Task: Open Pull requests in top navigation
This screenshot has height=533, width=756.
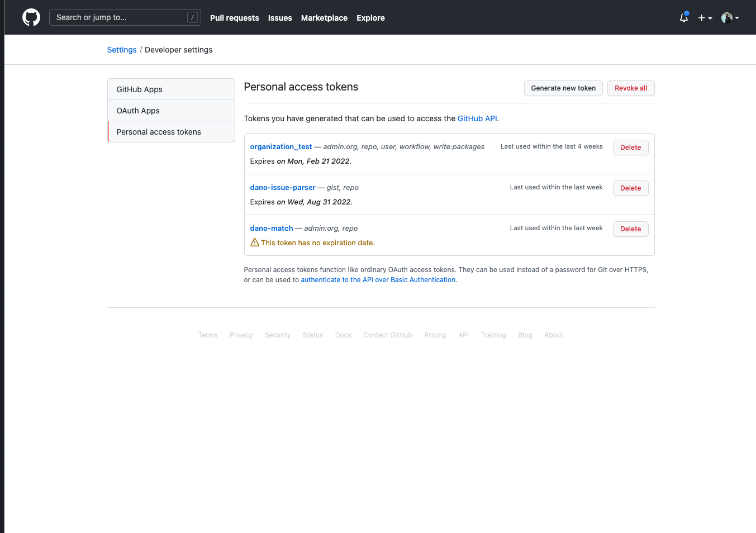Action: (234, 18)
